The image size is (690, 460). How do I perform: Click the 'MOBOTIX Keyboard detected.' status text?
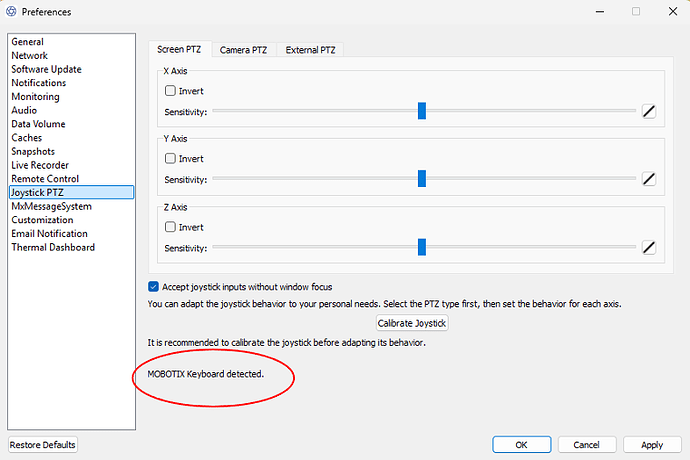(x=206, y=374)
